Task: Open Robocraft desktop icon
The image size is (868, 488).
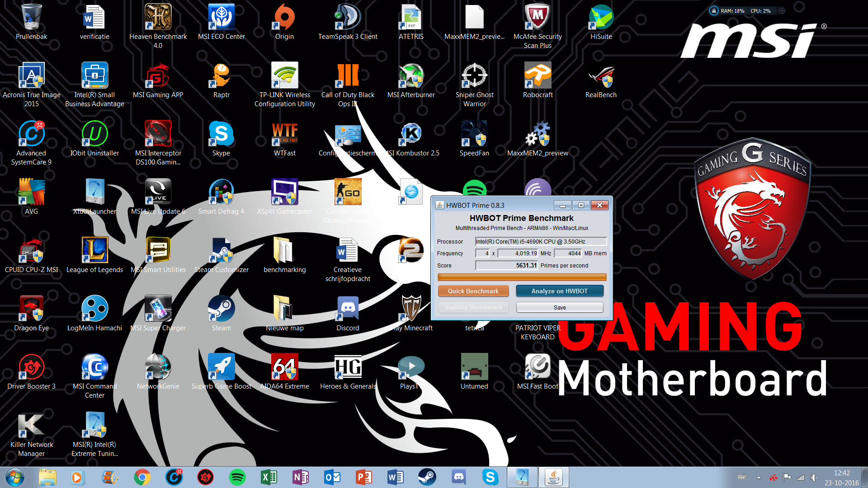Action: 538,80
